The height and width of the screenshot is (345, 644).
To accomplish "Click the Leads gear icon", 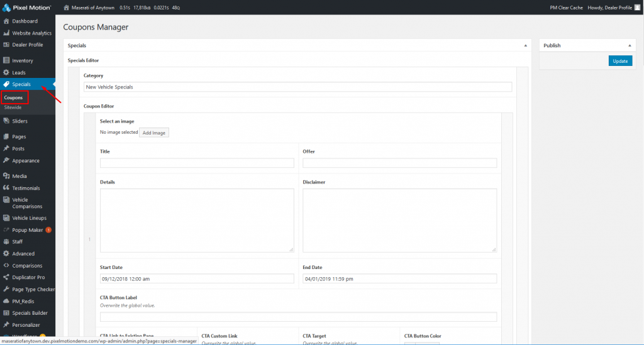I will (x=6, y=72).
